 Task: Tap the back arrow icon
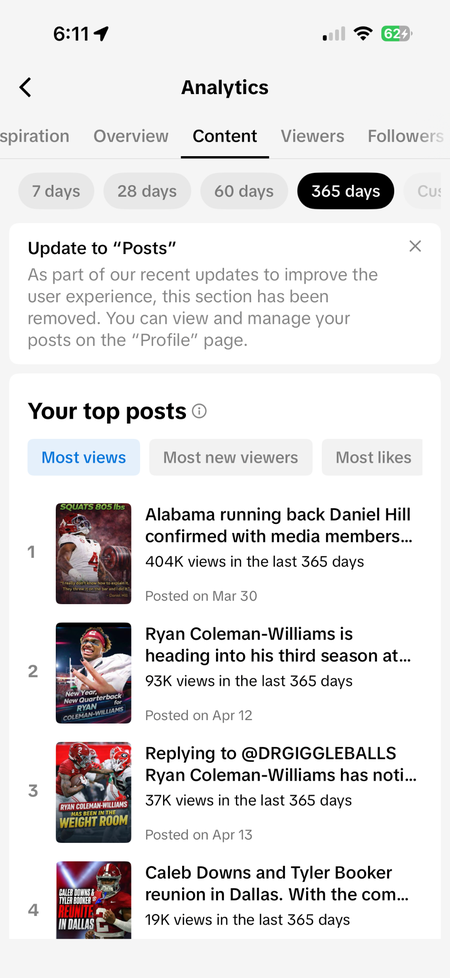[25, 87]
